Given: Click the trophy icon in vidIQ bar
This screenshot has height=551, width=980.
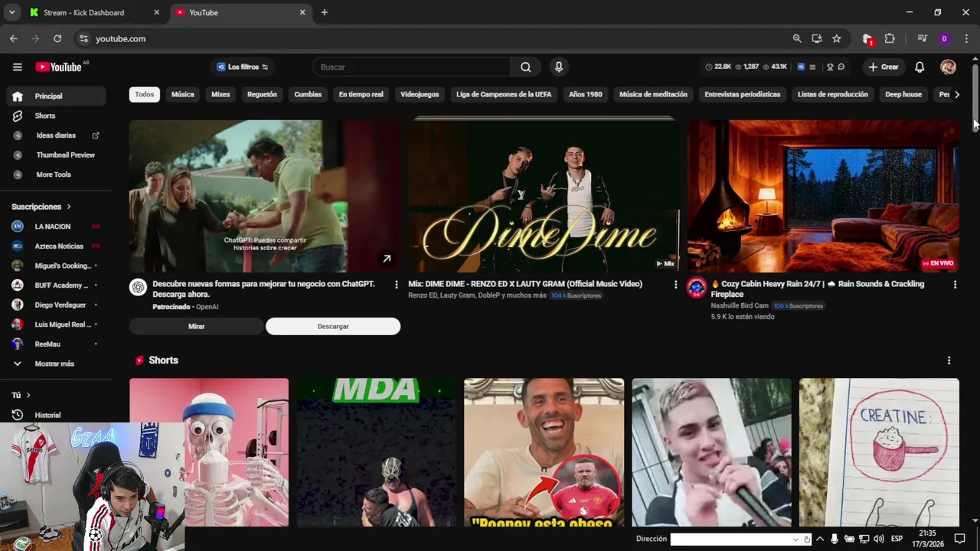Looking at the screenshot, I should [x=830, y=67].
